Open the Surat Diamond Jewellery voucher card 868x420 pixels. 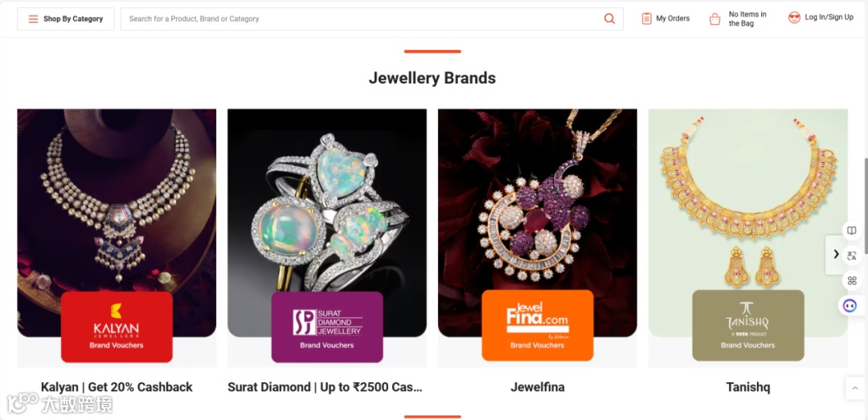click(x=327, y=327)
